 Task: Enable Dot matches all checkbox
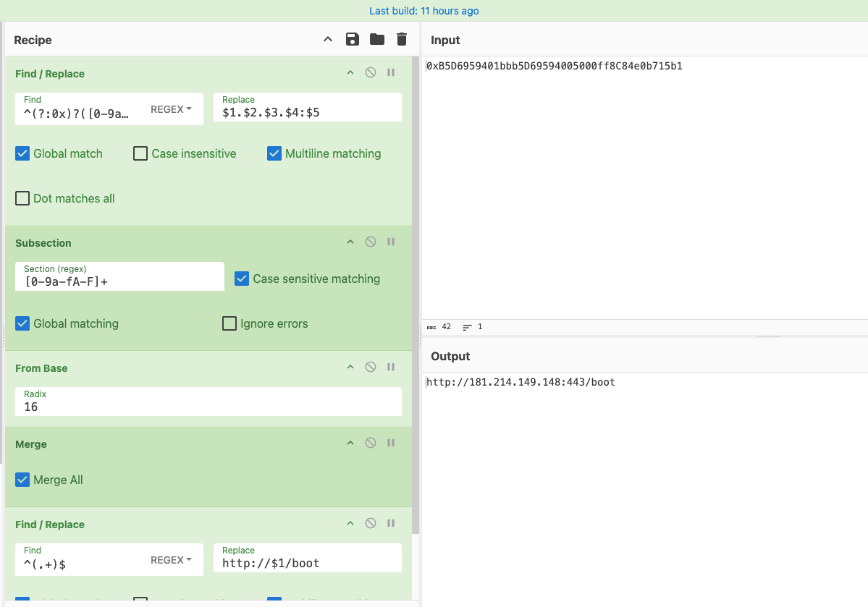[x=22, y=198]
